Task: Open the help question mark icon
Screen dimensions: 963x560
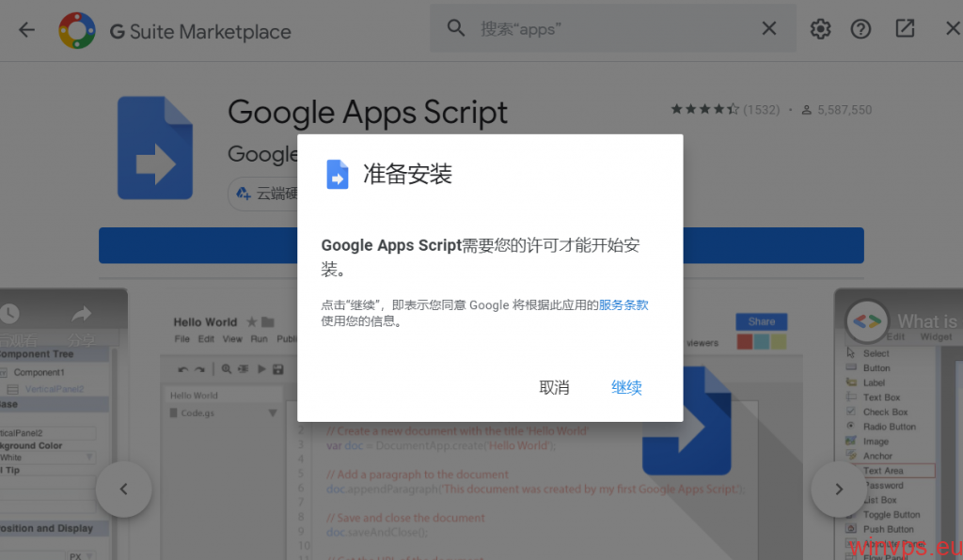Action: [x=860, y=29]
